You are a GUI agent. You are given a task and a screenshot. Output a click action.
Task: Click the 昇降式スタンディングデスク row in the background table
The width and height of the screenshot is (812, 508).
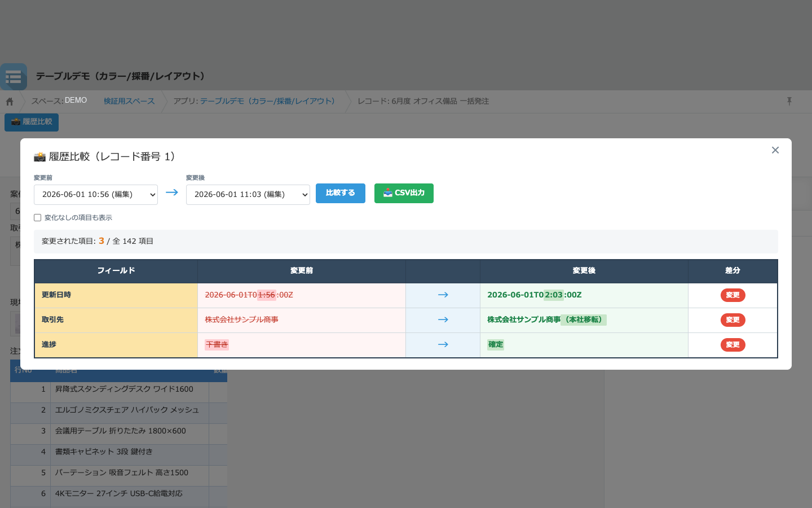pyautogui.click(x=118, y=392)
